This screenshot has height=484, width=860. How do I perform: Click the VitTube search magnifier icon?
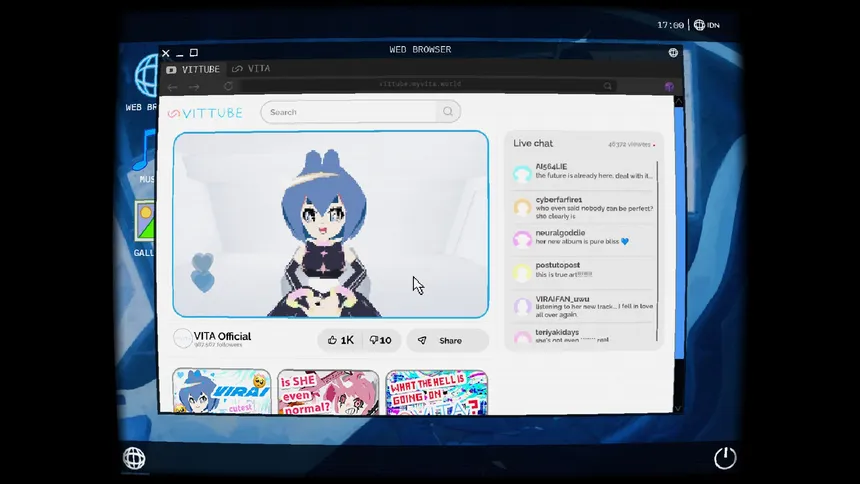tap(448, 111)
